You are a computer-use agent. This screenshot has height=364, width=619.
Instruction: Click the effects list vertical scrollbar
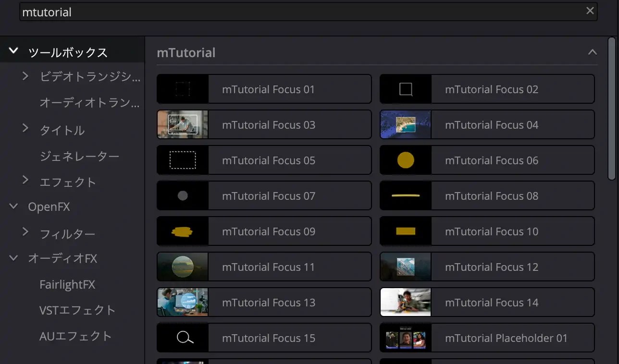[x=612, y=109]
